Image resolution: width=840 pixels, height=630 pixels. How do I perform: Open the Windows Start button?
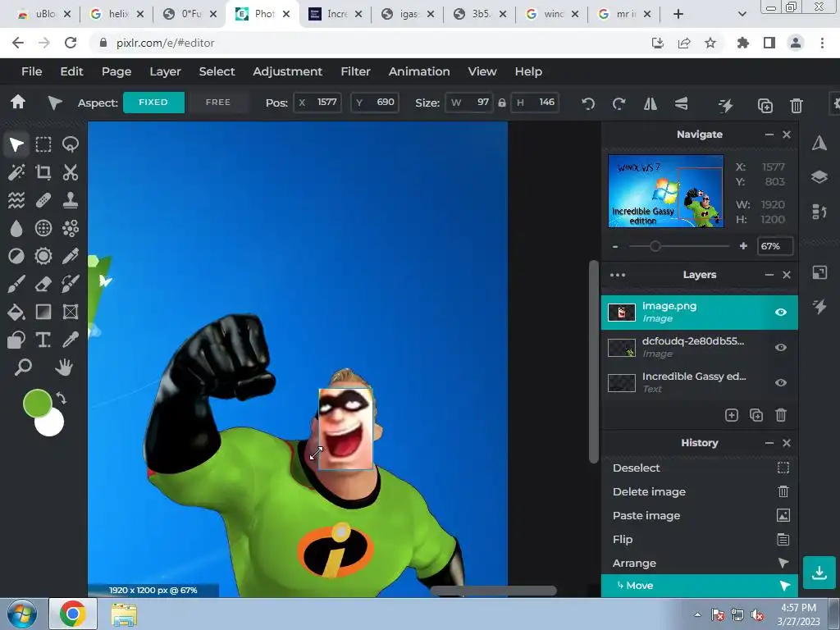point(22,614)
